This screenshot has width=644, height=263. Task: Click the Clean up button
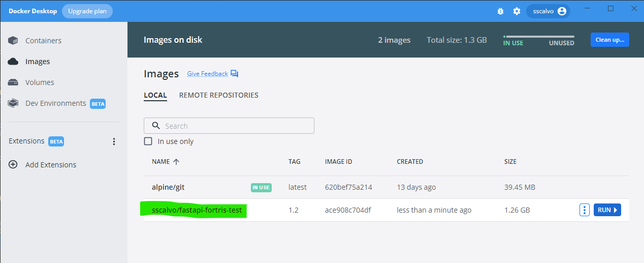(x=609, y=40)
